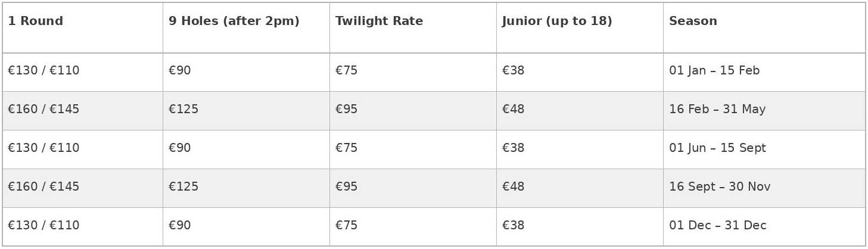Click the Twilight Rate for 16 Sept – 30 Nov
Screen dimensions: 868x249
[346, 187]
